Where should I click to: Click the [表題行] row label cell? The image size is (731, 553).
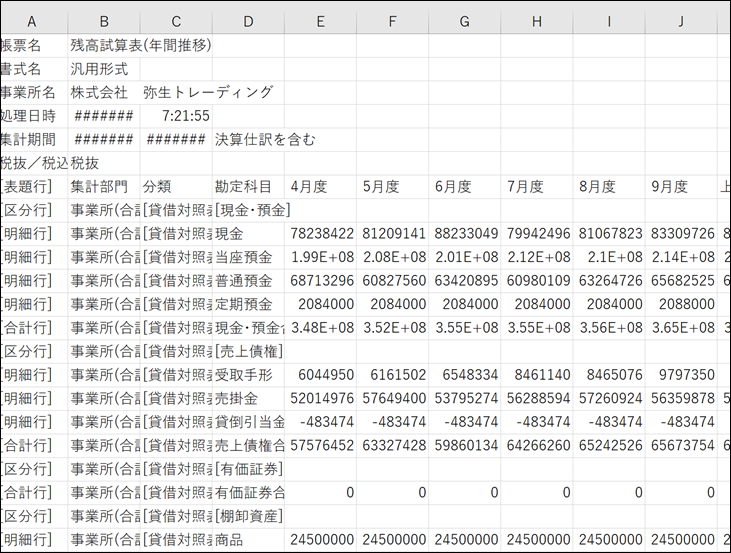coord(34,187)
